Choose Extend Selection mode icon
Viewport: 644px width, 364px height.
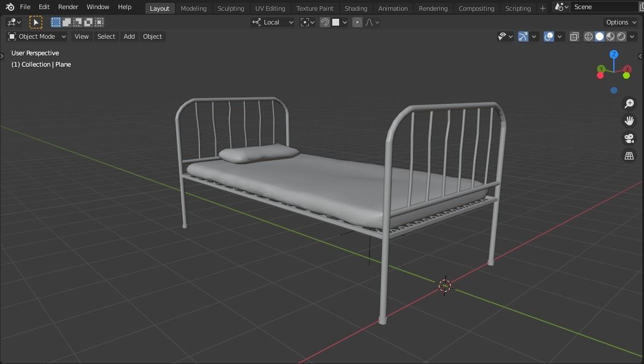pyautogui.click(x=67, y=22)
